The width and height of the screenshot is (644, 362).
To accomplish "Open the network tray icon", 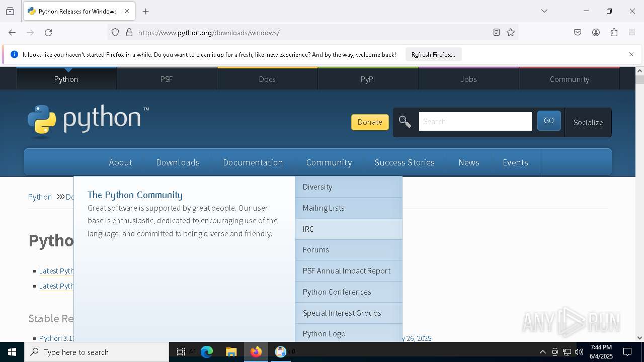I will [x=567, y=352].
